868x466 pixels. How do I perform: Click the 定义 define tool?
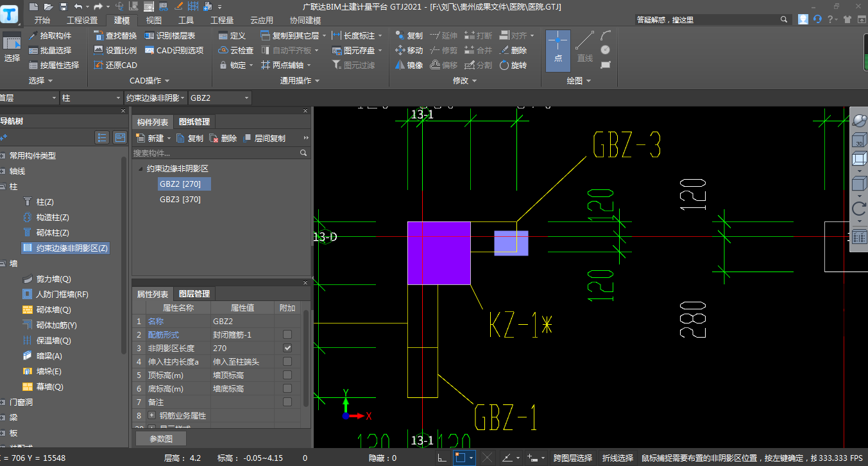tap(232, 35)
